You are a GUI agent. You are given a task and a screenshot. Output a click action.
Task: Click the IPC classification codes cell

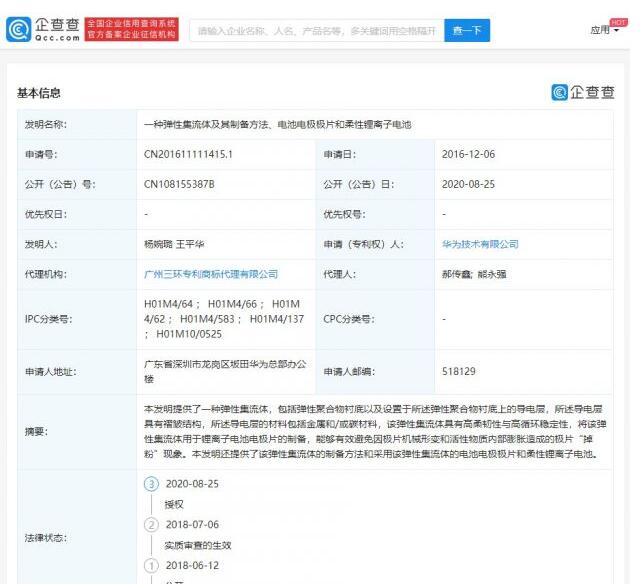pos(224,319)
